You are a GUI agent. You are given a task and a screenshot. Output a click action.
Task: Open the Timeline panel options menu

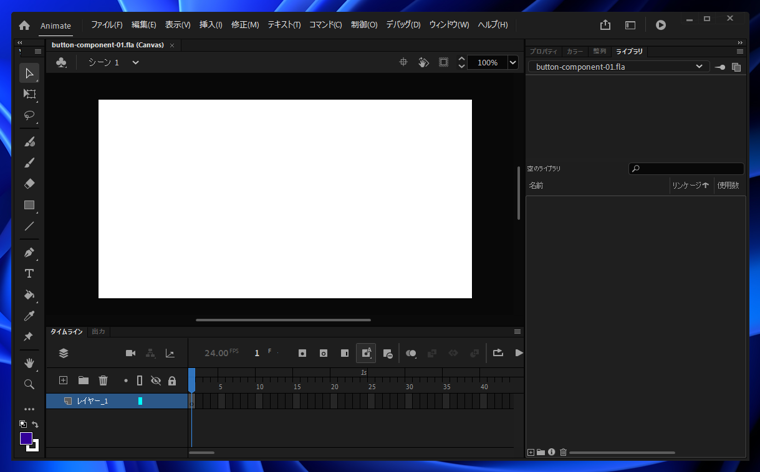[517, 331]
